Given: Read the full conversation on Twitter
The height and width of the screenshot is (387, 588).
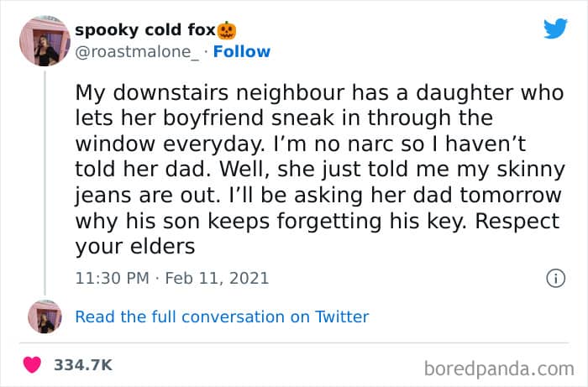Looking at the screenshot, I should point(222,317).
